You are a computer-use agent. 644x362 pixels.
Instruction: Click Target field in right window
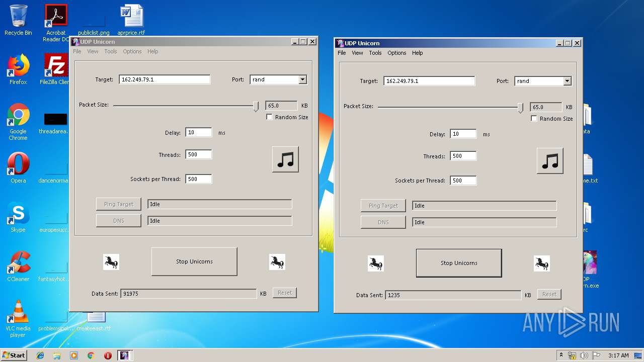point(429,81)
